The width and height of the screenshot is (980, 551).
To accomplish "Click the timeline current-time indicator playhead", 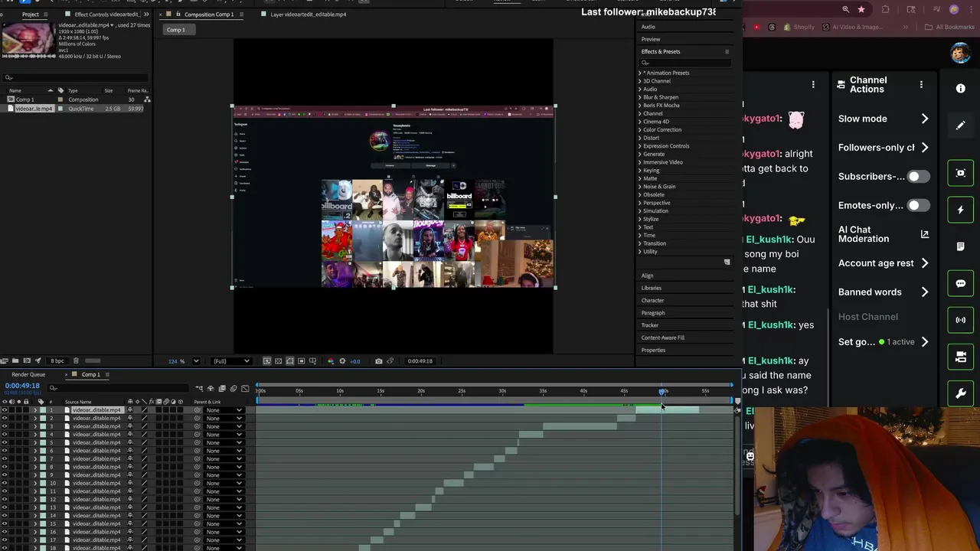I will point(662,392).
